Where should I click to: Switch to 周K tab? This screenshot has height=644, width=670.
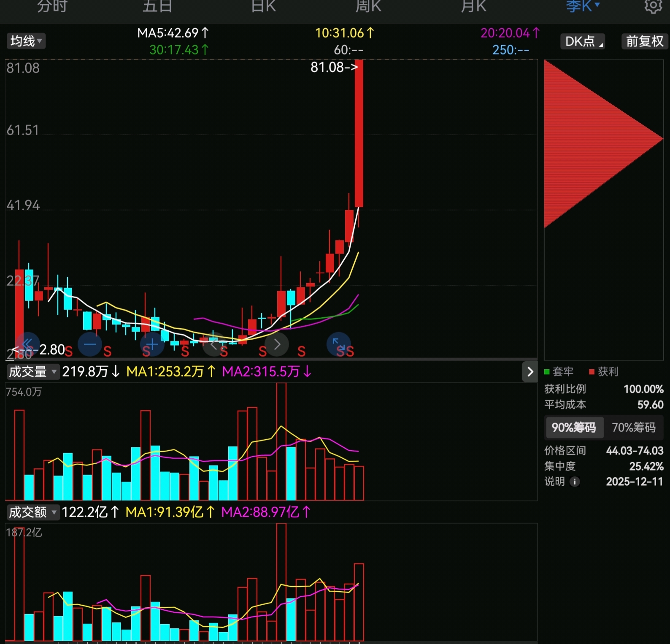[x=368, y=6]
